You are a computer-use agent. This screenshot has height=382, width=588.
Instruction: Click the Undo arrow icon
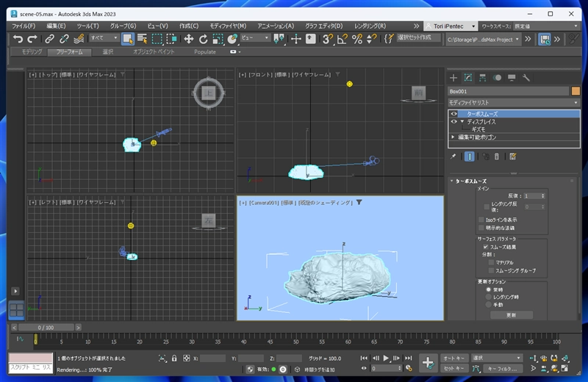(x=18, y=39)
